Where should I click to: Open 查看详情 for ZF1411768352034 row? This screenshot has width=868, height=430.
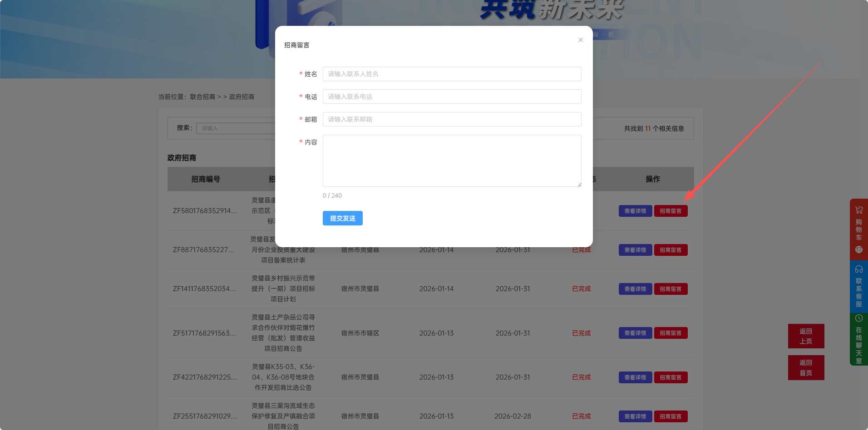tap(635, 289)
